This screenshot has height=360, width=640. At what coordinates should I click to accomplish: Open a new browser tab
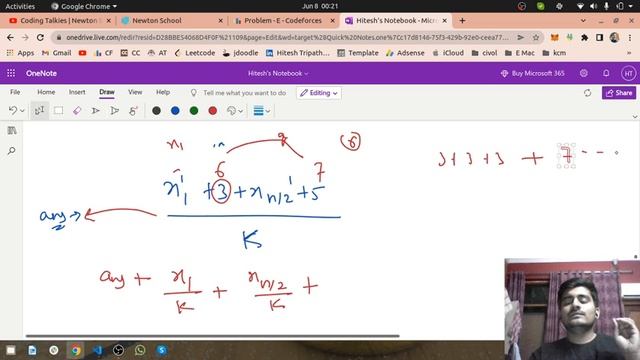point(462,20)
